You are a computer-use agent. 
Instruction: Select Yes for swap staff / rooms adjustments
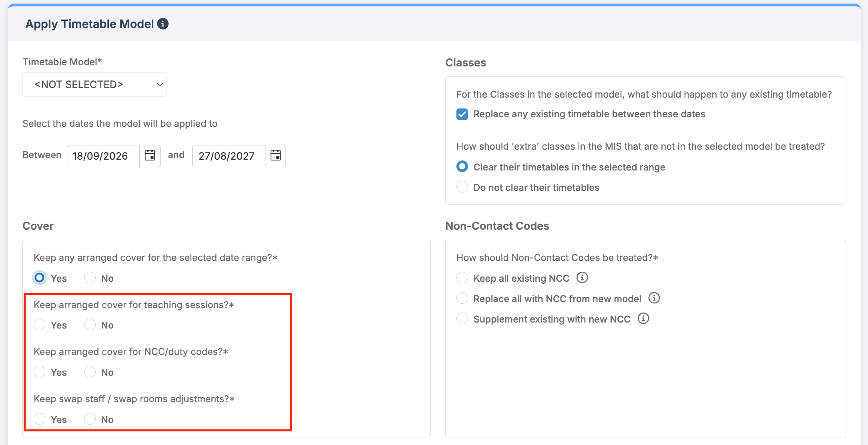(39, 419)
